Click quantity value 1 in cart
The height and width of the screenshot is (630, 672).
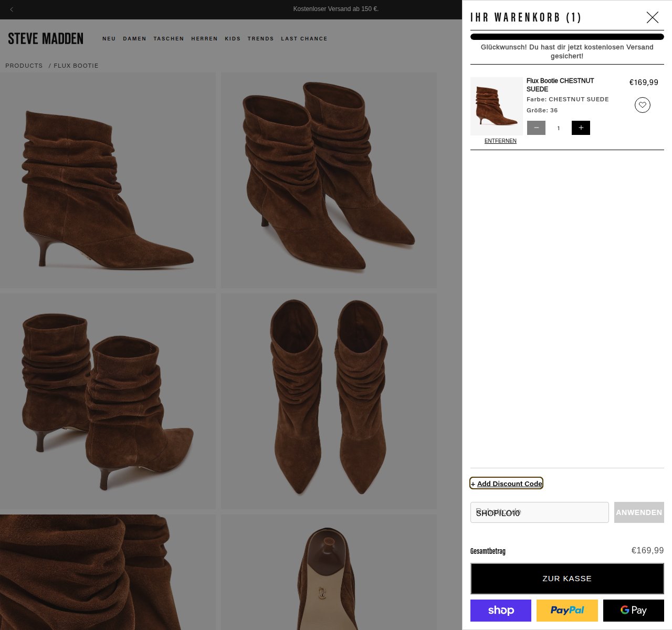coord(559,128)
